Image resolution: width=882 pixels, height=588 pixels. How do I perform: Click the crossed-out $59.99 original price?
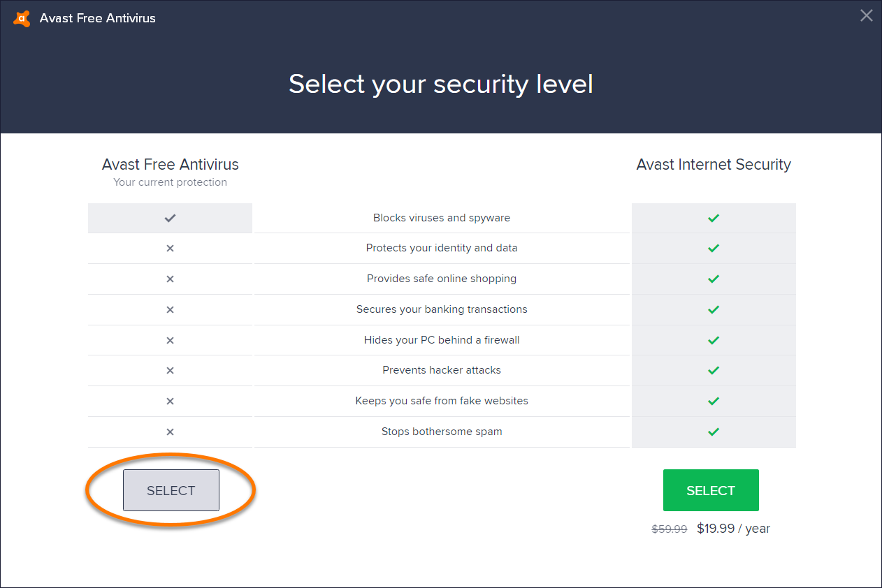[x=670, y=529]
